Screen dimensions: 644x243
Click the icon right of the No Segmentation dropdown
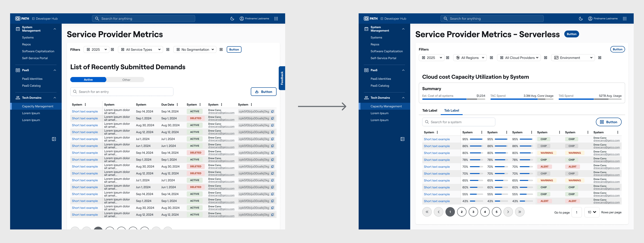[221, 49]
